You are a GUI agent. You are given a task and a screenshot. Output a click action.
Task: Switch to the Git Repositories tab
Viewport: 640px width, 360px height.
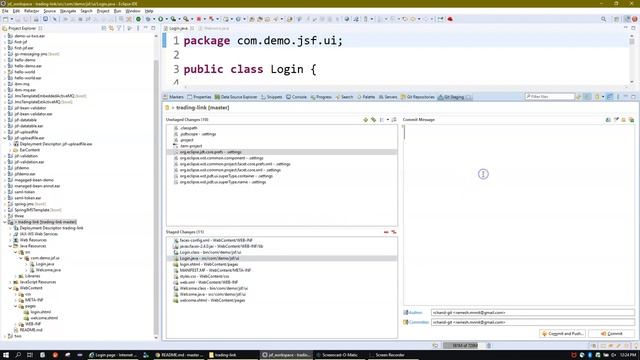[418, 97]
